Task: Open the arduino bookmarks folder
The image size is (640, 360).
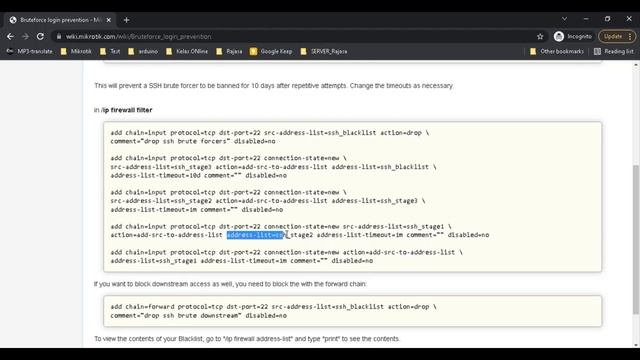Action: coord(143,51)
